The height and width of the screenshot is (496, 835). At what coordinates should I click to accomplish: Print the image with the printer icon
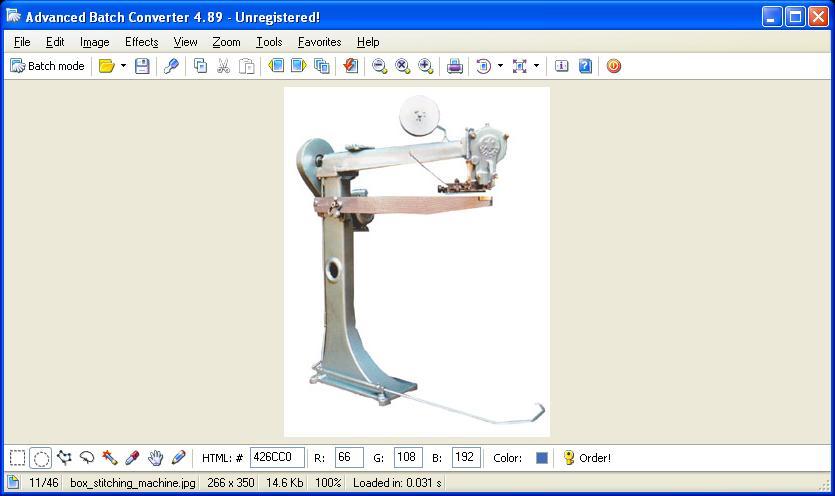point(454,66)
